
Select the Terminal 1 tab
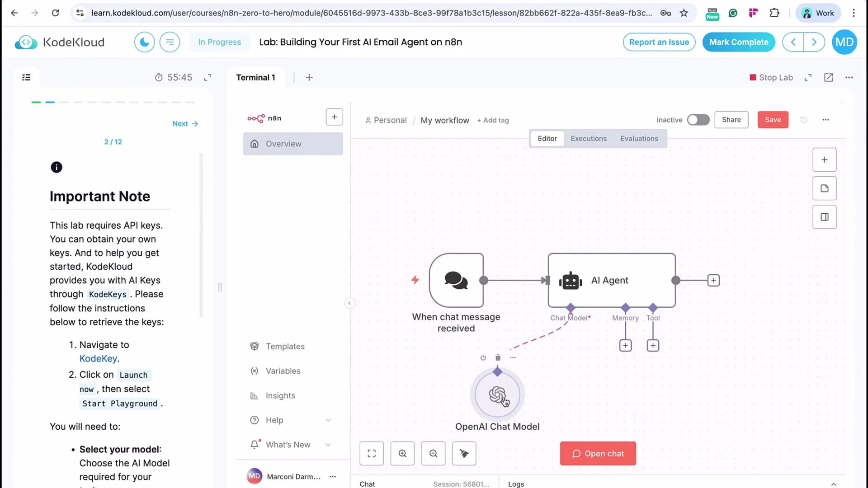click(x=255, y=78)
